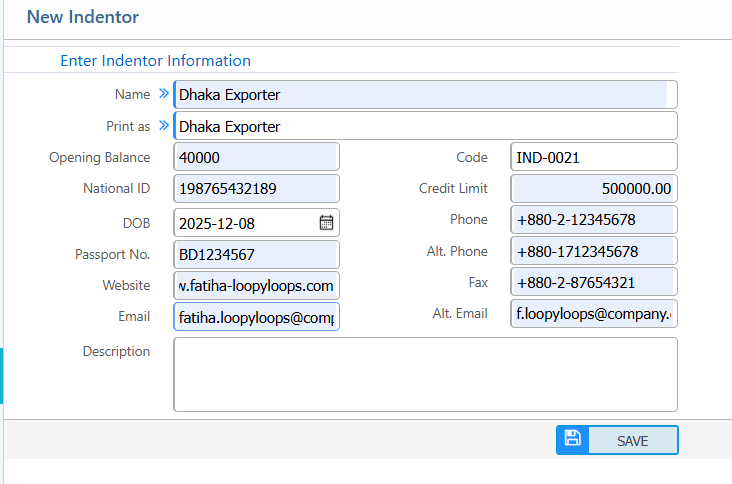
Task: Click the double-chevron icon beside Name
Action: click(x=164, y=94)
